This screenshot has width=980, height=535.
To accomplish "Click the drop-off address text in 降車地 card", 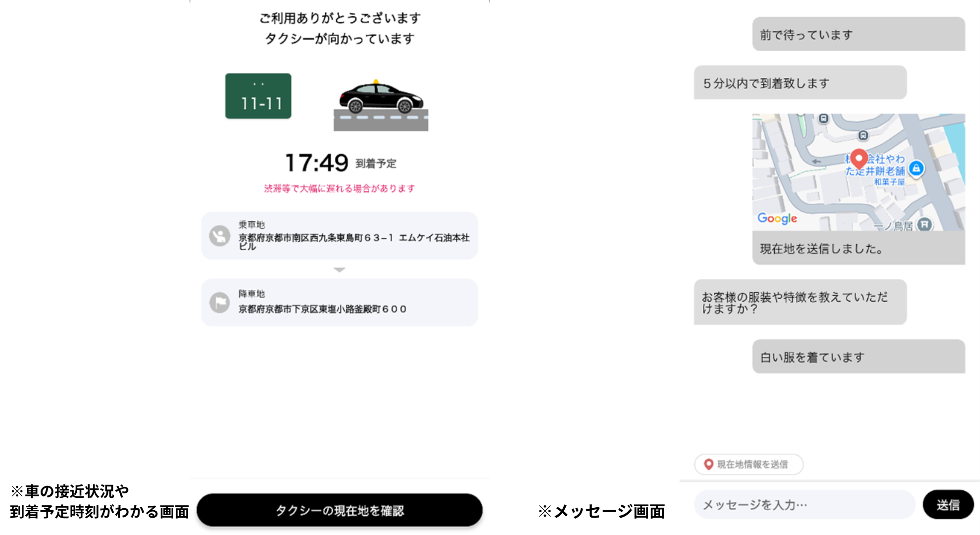I will tap(322, 309).
